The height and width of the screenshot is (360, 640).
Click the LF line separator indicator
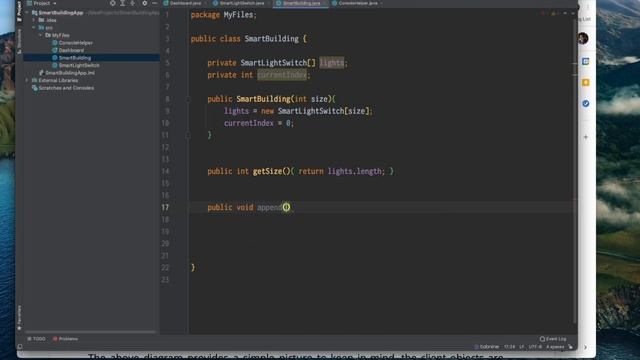(522, 347)
